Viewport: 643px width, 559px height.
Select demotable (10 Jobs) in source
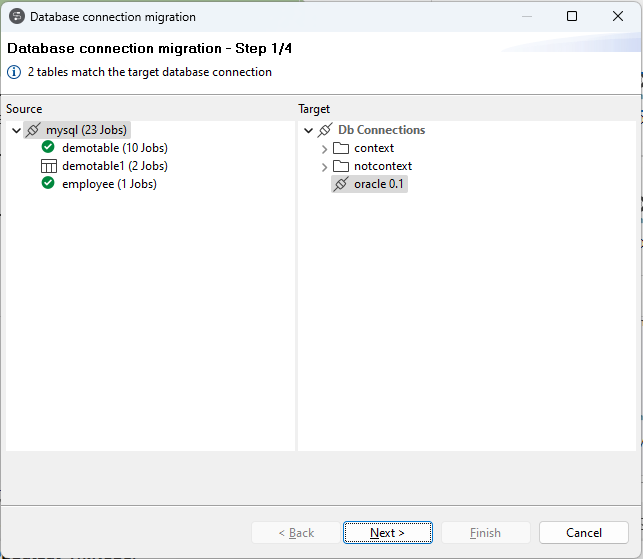[x=114, y=148]
